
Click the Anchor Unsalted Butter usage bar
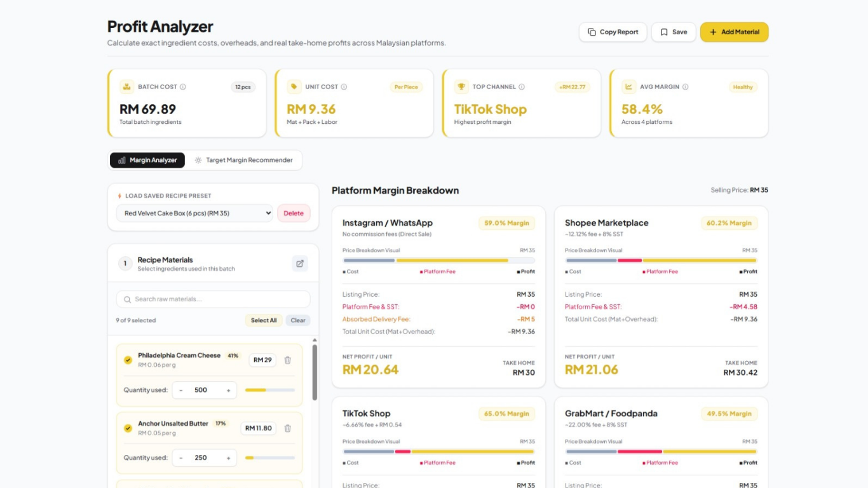(270, 458)
